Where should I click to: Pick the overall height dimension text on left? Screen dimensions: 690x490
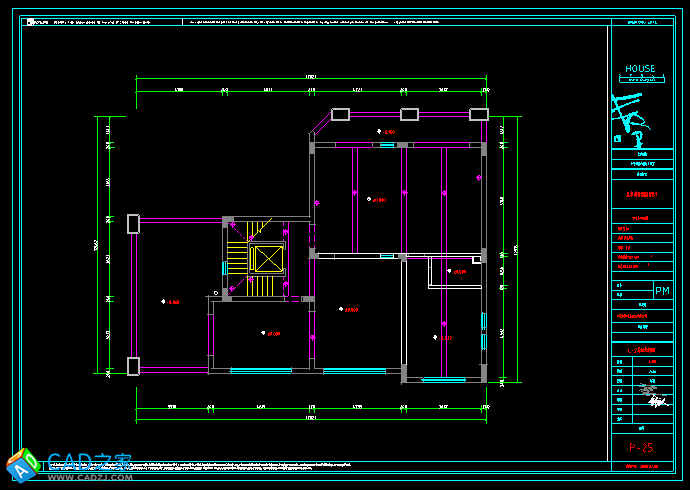pyautogui.click(x=97, y=245)
